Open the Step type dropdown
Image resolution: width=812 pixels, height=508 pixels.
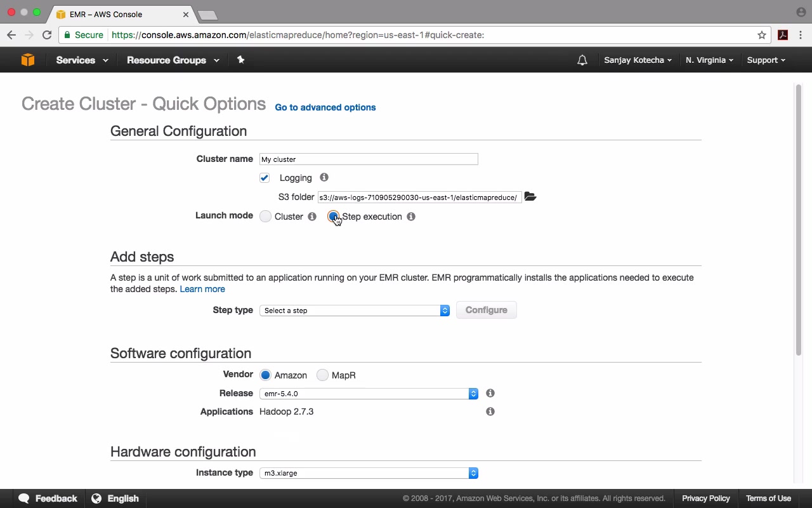(355, 311)
